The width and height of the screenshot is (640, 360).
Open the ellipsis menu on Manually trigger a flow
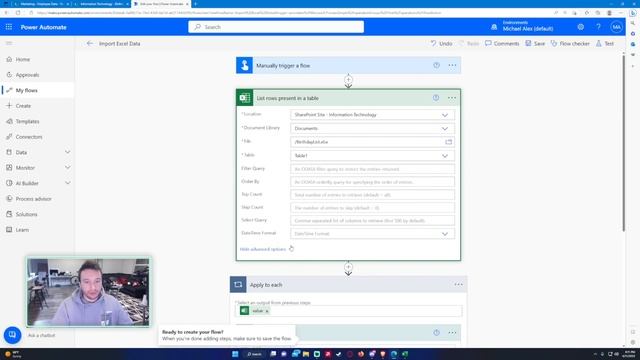click(452, 65)
